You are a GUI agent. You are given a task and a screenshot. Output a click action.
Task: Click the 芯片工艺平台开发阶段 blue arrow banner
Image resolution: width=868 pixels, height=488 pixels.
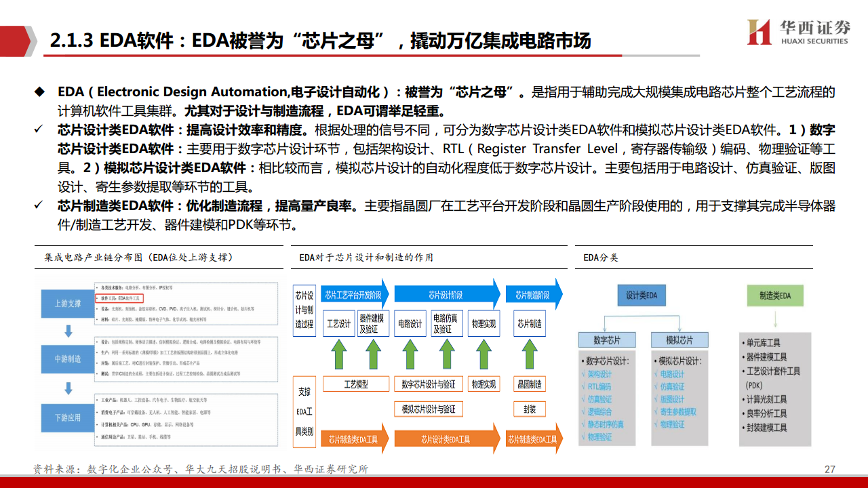(x=355, y=295)
